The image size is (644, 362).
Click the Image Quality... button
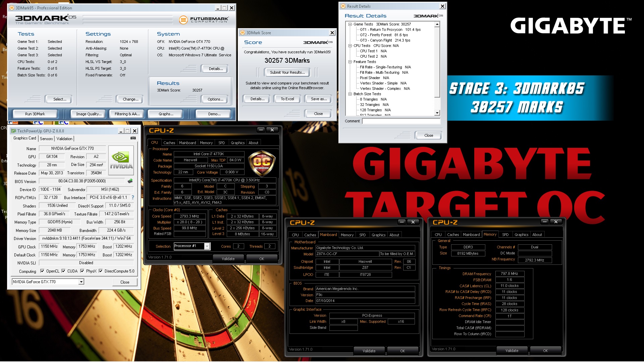pos(89,114)
